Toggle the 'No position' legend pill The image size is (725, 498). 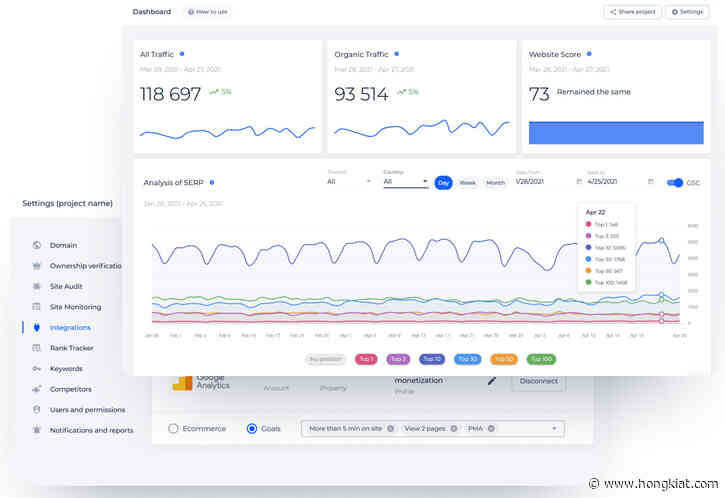(x=326, y=359)
